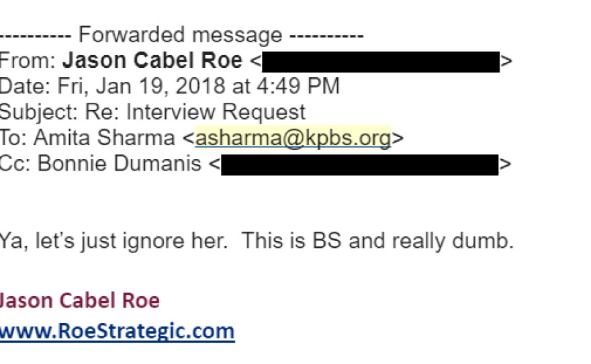
Task: Click the Forwarded message header text
Action: 181,35
